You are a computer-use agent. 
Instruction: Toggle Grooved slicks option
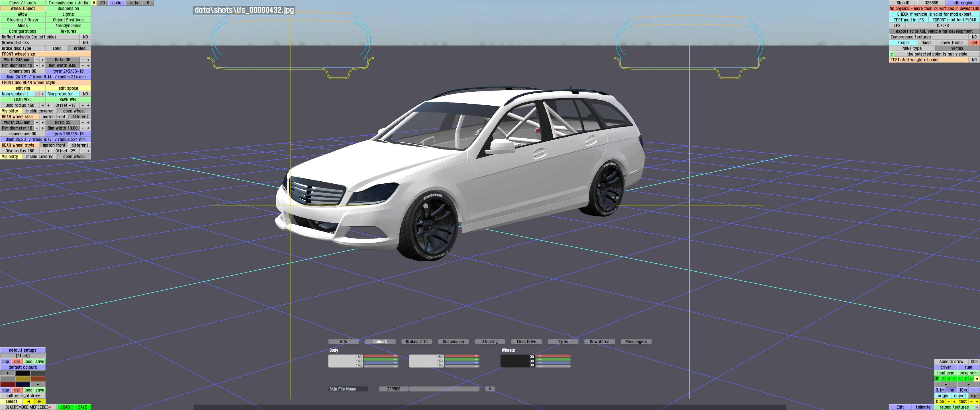(85, 43)
